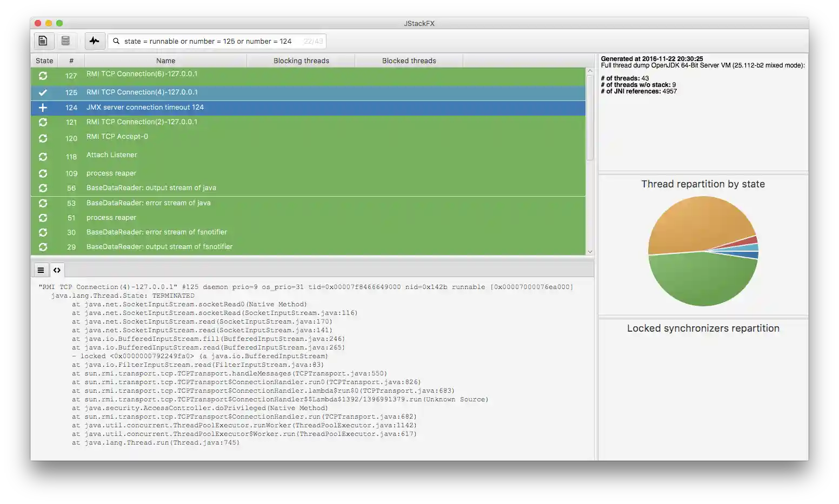
Task: Click into the thread filter search field
Action: pyautogui.click(x=216, y=41)
